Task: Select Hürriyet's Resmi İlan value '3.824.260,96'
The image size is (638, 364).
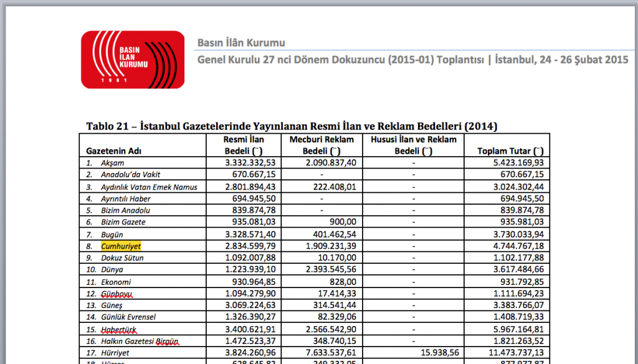Action: 250,353
